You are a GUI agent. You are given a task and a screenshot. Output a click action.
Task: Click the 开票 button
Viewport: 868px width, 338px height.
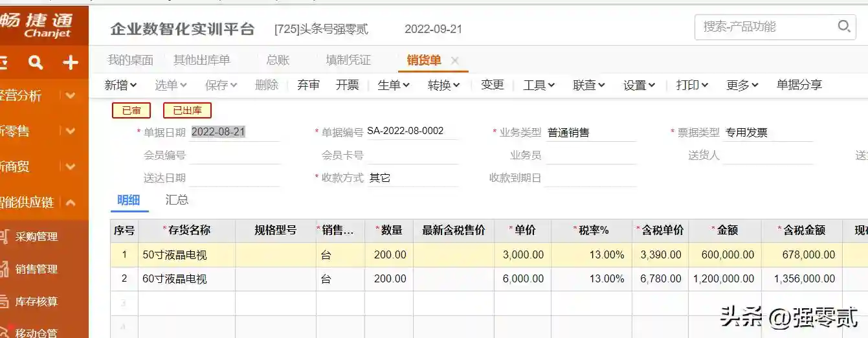[347, 85]
